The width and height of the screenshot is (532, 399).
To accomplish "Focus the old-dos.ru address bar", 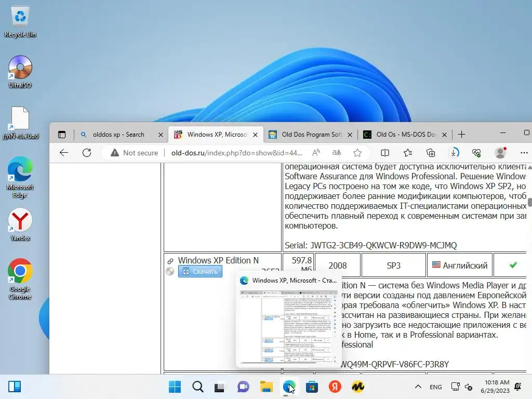I will (237, 153).
